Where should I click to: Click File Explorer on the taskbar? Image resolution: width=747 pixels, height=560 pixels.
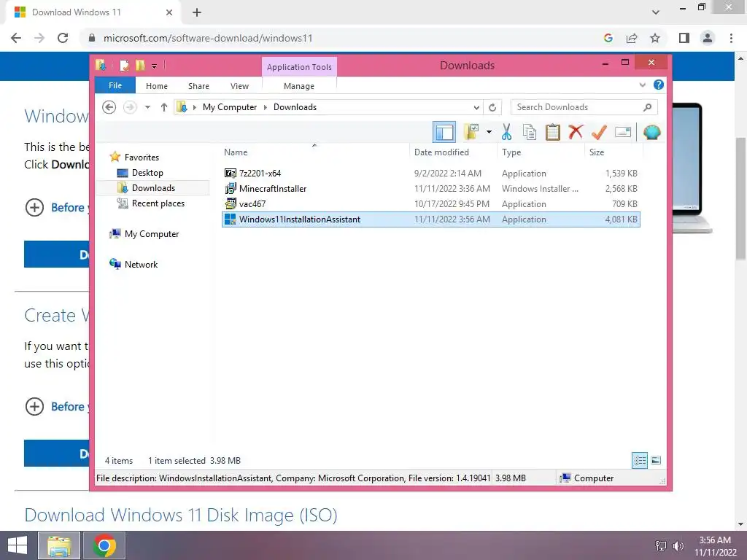pyautogui.click(x=59, y=545)
